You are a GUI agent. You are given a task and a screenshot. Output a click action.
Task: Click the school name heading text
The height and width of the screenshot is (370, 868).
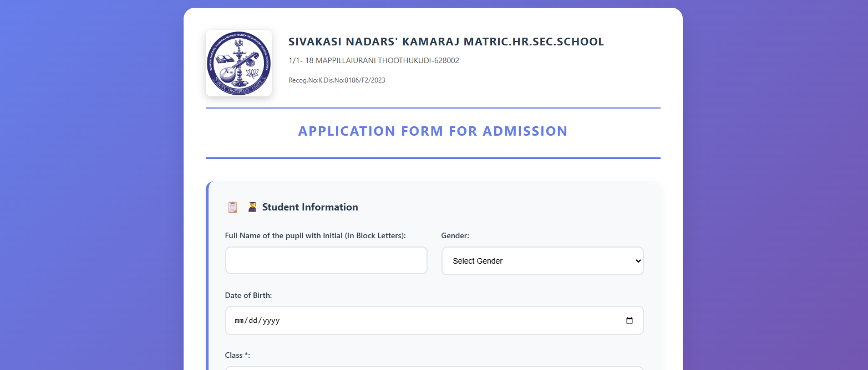point(446,41)
